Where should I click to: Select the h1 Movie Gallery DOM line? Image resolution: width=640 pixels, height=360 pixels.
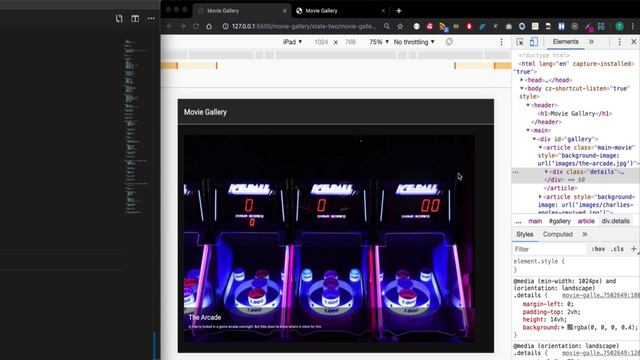pyautogui.click(x=574, y=113)
